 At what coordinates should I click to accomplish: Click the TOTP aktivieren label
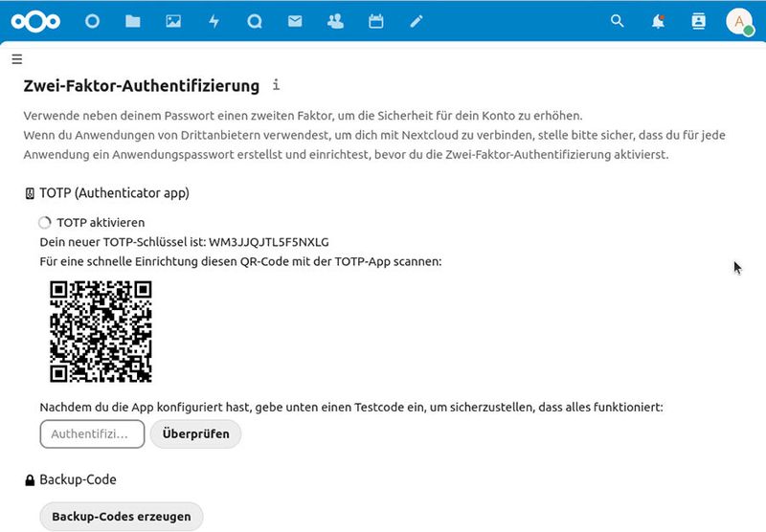(x=101, y=223)
